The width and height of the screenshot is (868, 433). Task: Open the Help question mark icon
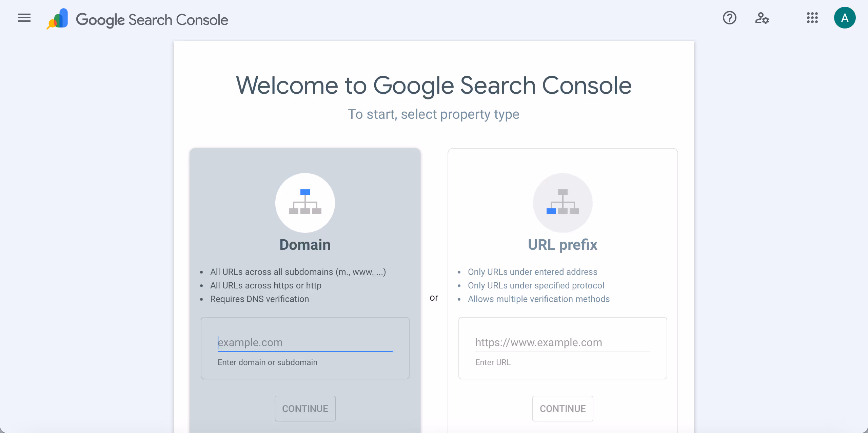pyautogui.click(x=729, y=18)
